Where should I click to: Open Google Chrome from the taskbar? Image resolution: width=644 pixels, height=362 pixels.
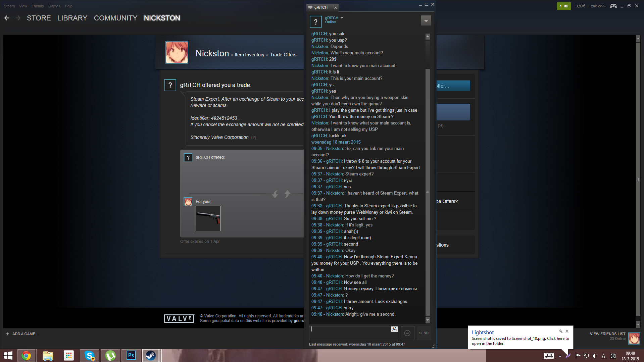tap(26, 356)
